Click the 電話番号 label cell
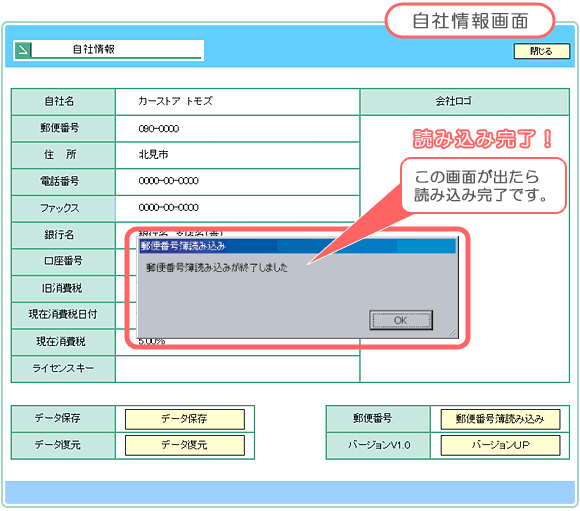The height and width of the screenshot is (511, 580). (x=63, y=182)
